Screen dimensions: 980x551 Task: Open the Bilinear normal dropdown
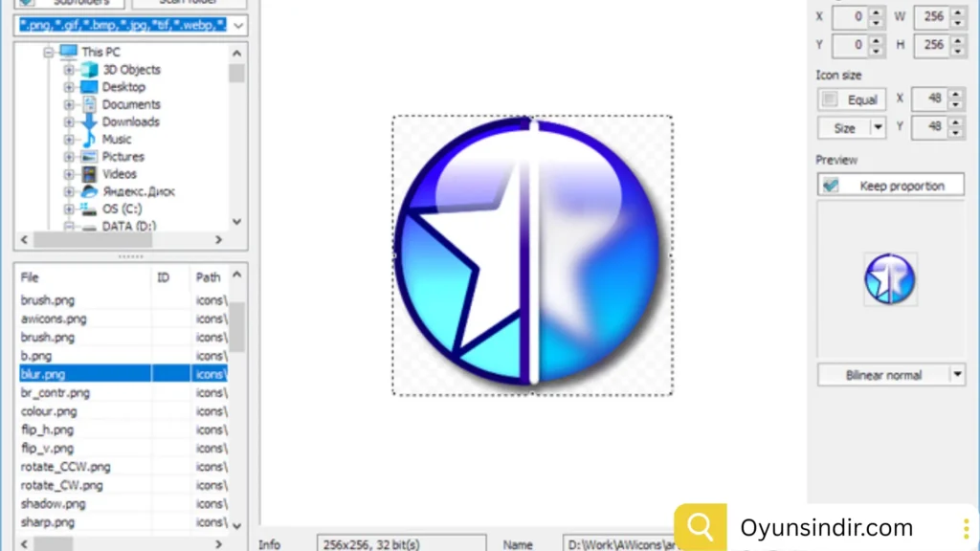(x=956, y=374)
